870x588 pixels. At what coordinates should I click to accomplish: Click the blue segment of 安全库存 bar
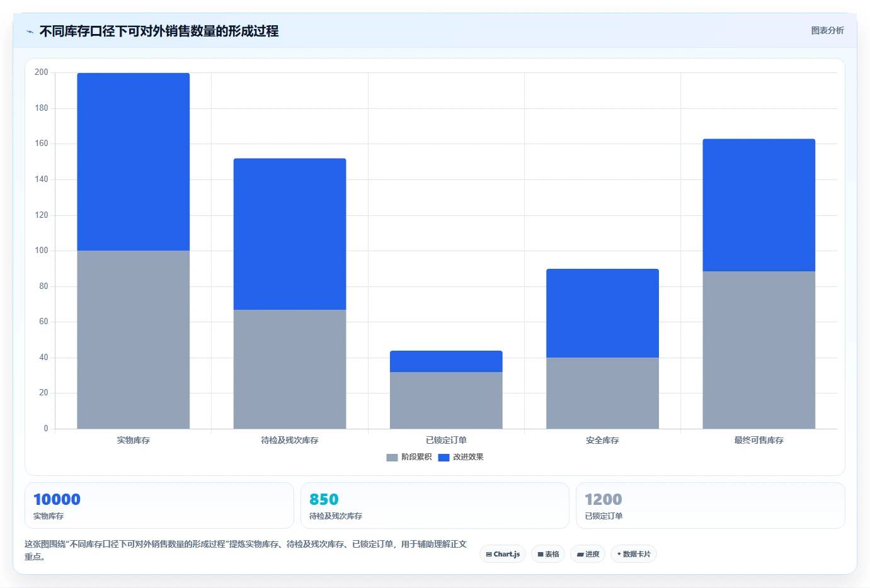602,314
